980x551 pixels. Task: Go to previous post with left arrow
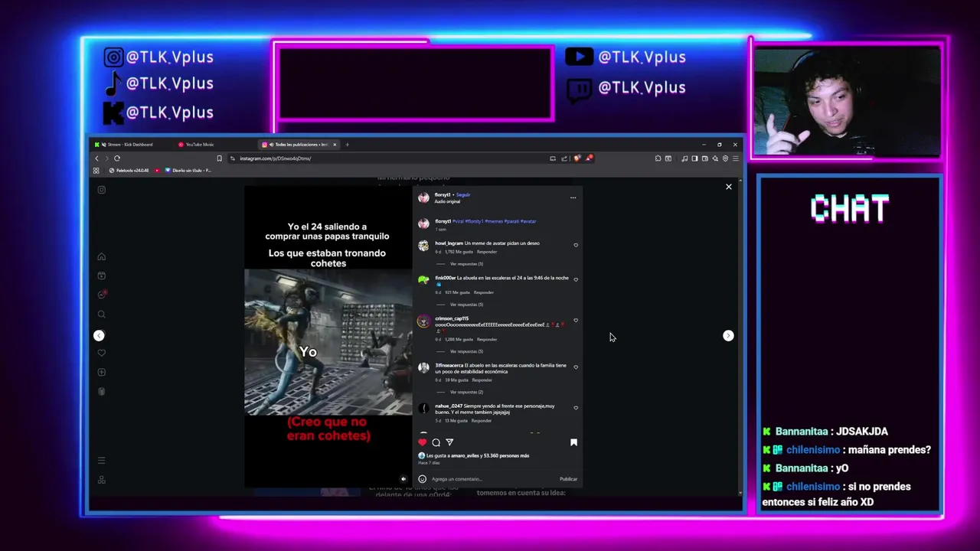tap(99, 335)
